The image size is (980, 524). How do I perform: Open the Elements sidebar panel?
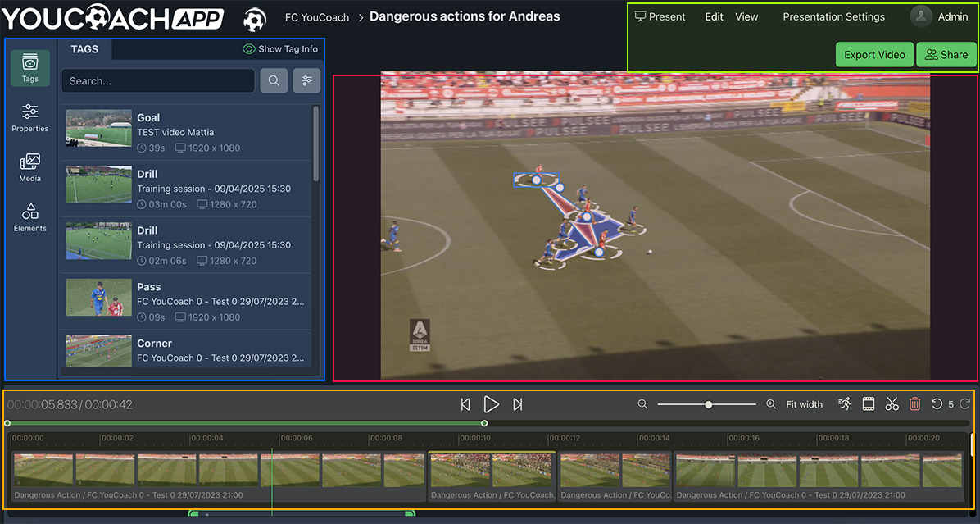coord(30,217)
